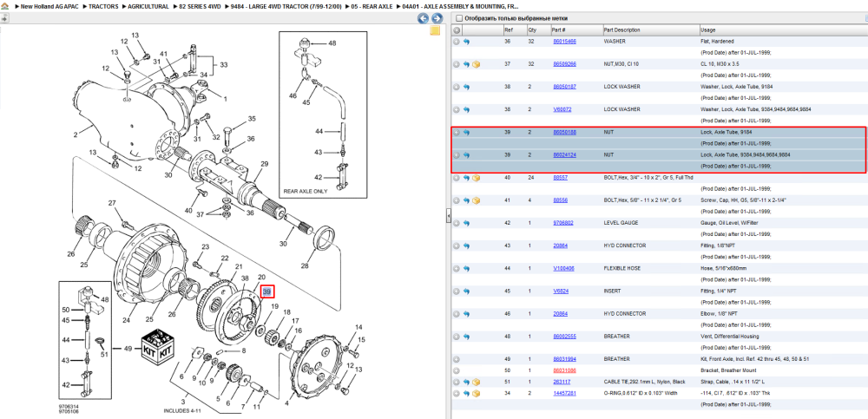Click the circle icon on INSERT row 45
This screenshot has width=868, height=419.
point(457,291)
